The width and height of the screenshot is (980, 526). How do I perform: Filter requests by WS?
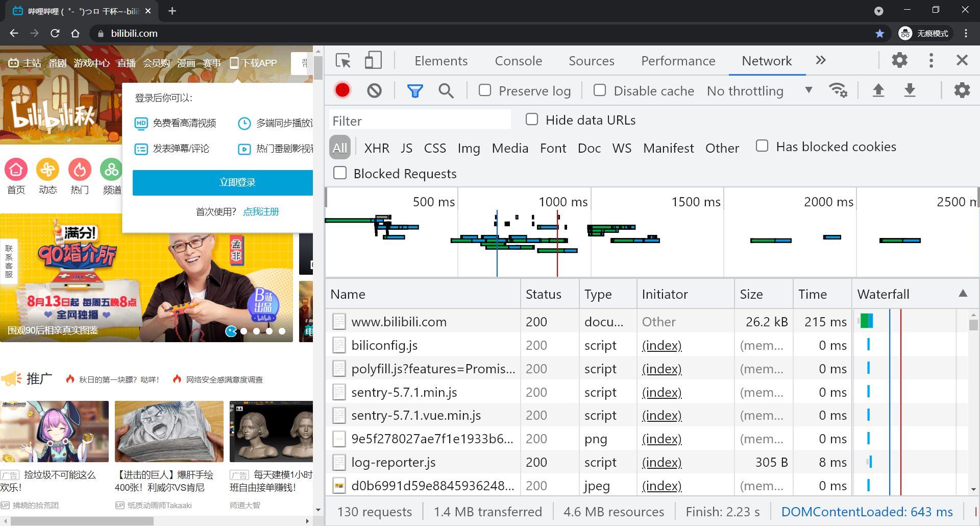[622, 148]
